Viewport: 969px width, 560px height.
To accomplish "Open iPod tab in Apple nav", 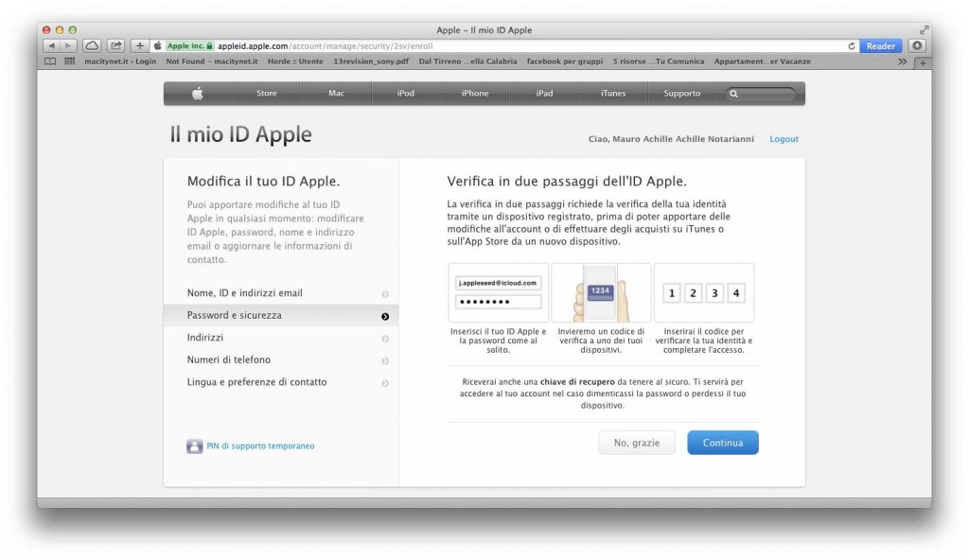I will click(x=405, y=94).
